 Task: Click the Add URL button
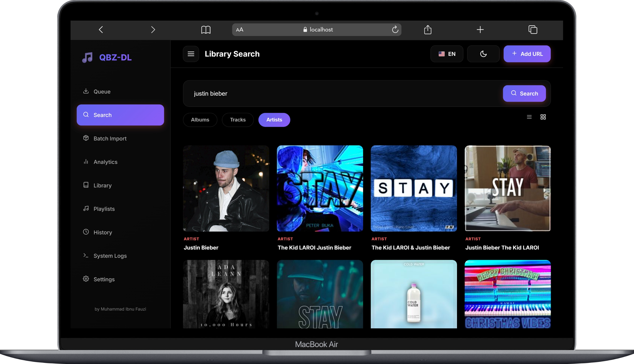527,54
